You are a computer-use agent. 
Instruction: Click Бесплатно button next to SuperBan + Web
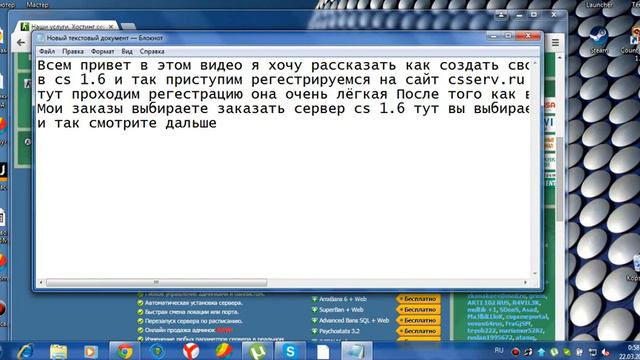click(418, 310)
